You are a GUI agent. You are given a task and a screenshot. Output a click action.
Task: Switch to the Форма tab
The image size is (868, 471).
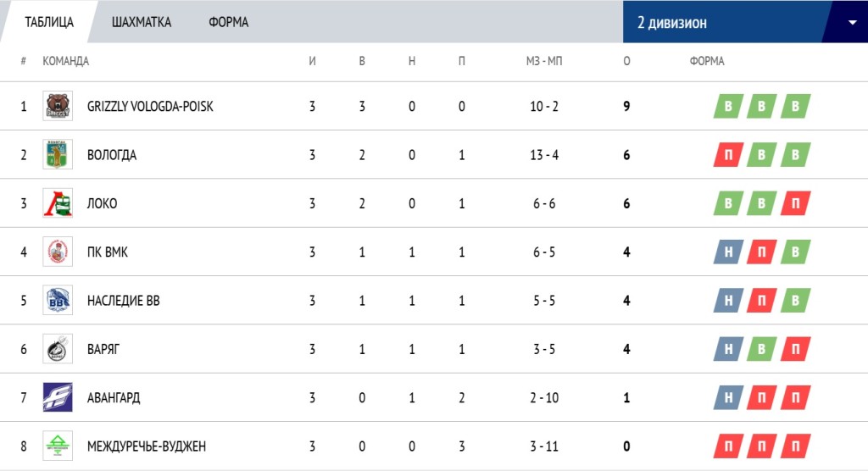(229, 22)
